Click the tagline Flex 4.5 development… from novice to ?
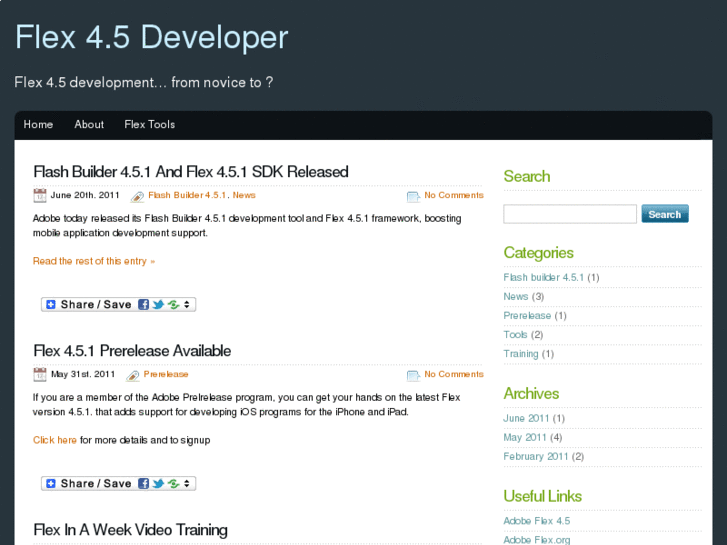The height and width of the screenshot is (545, 727). tap(144, 82)
